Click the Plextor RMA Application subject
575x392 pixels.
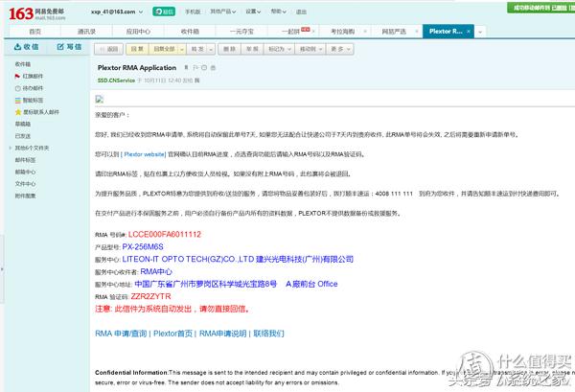coord(137,67)
